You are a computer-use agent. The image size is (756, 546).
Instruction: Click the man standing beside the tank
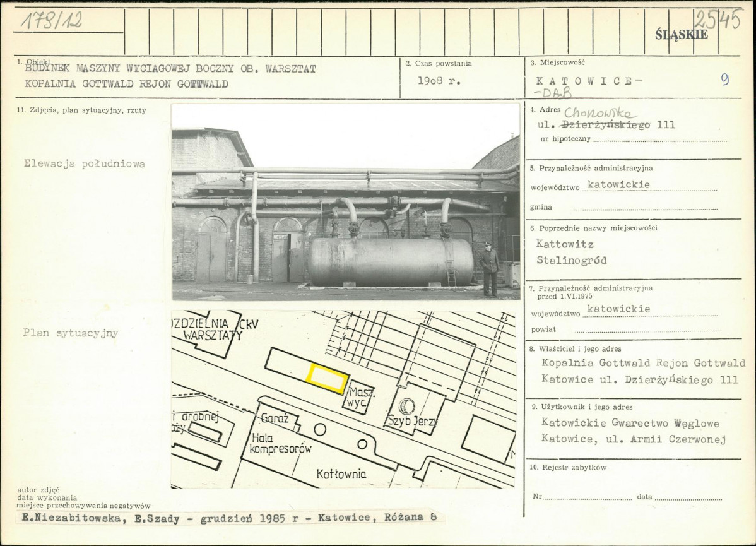[x=489, y=268]
